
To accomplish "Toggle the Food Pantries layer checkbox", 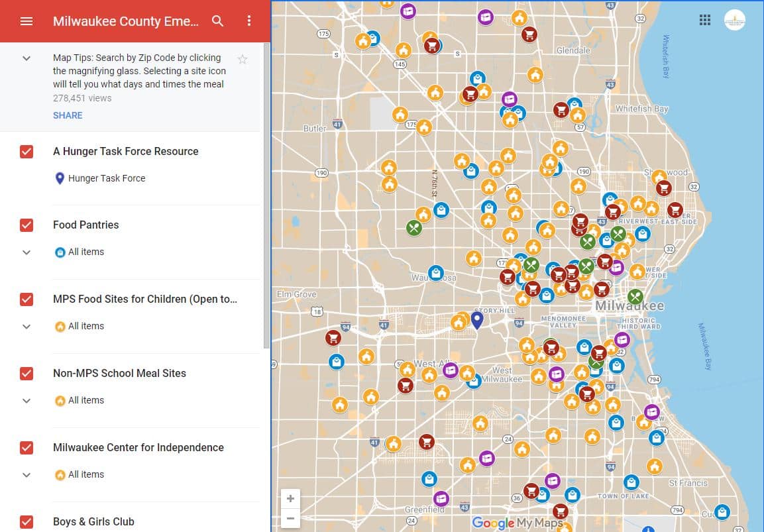I will point(27,225).
